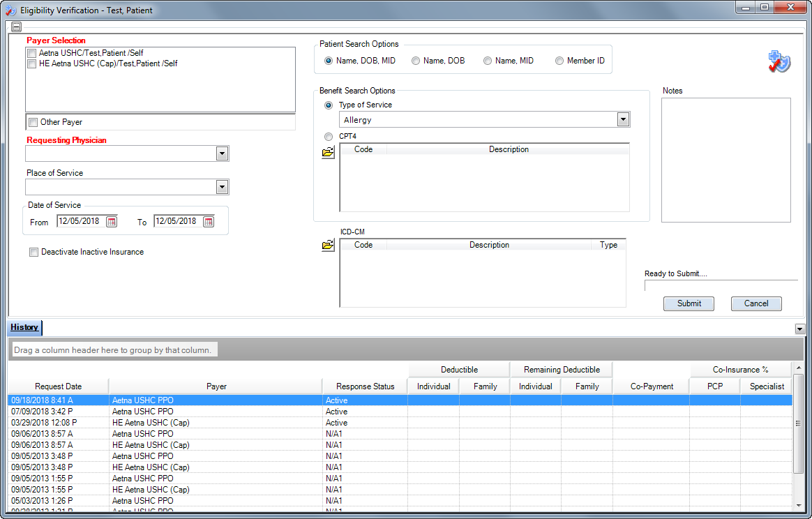The height and width of the screenshot is (519, 812).
Task: Click the Ready to Submit status field
Action: (721, 285)
